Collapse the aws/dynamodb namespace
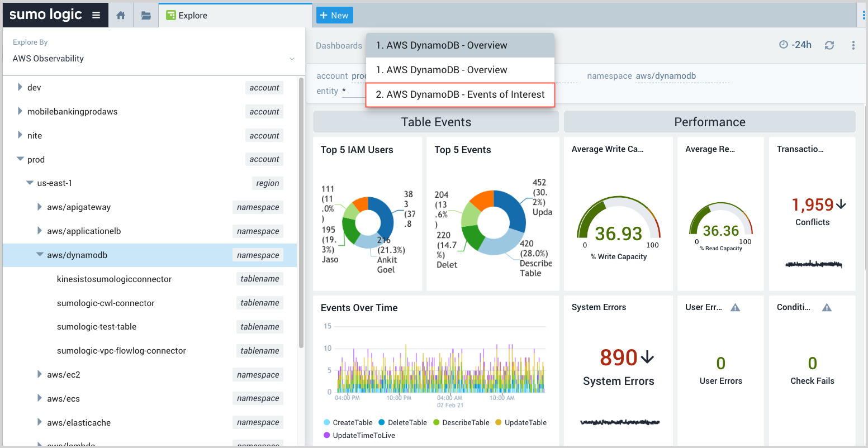Image resolution: width=868 pixels, height=448 pixels. coord(40,255)
